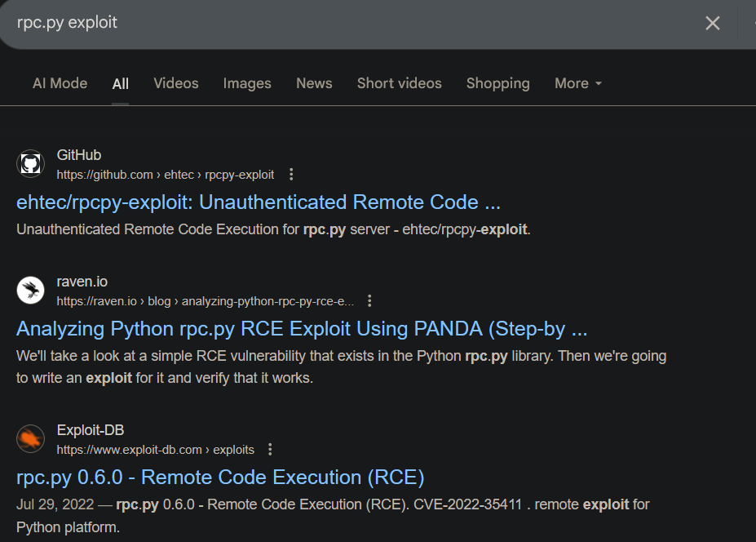Open the rpcpy-exploit breadcrumb under GitHub
The height and width of the screenshot is (542, 756).
pyautogui.click(x=239, y=175)
